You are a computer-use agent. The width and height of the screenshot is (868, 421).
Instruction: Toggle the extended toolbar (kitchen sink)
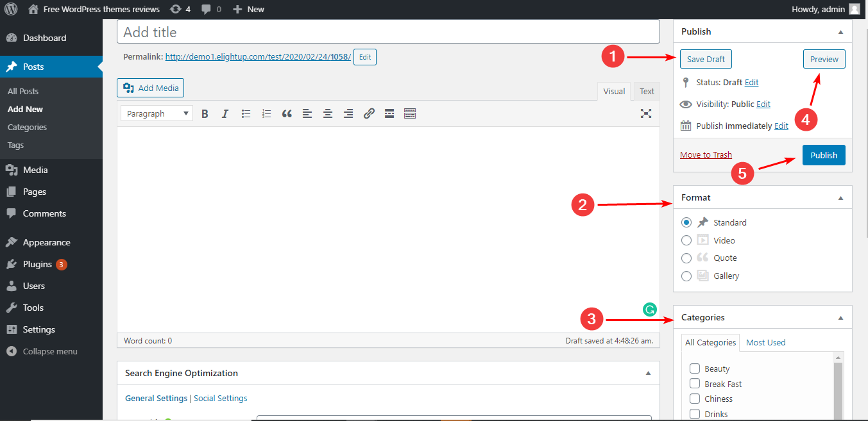tap(410, 113)
